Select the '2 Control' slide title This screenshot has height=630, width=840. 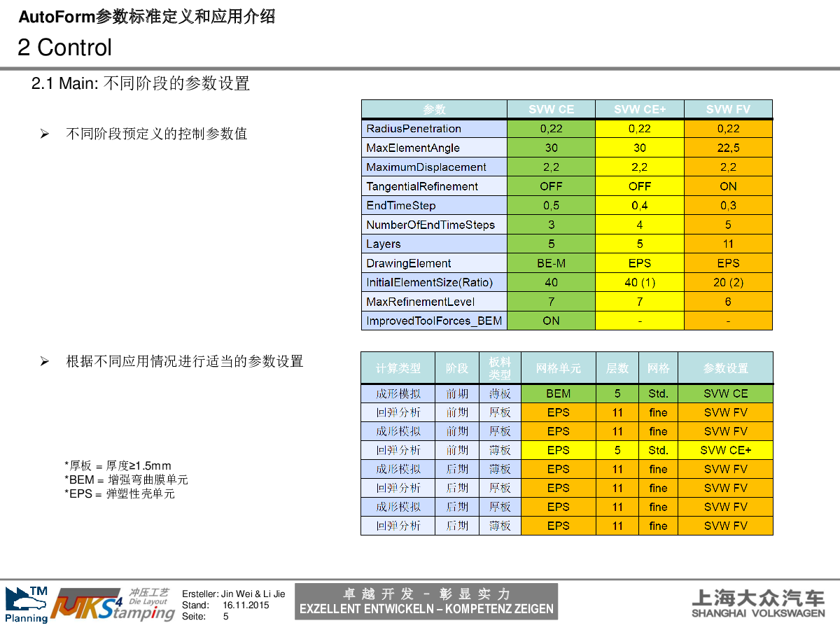click(64, 48)
